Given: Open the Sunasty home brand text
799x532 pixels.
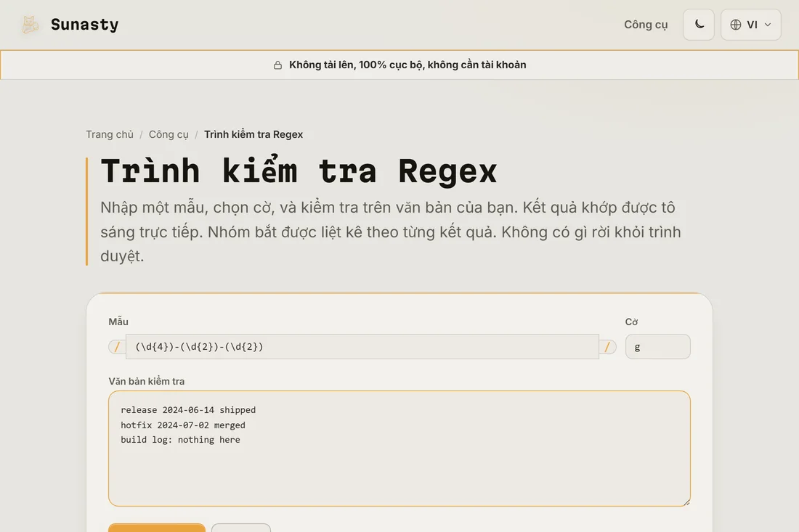Looking at the screenshot, I should tap(84, 25).
